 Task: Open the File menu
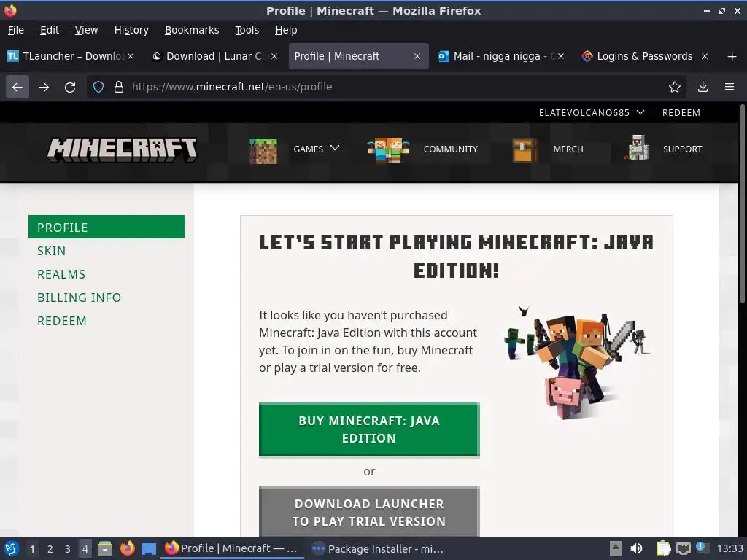16,30
